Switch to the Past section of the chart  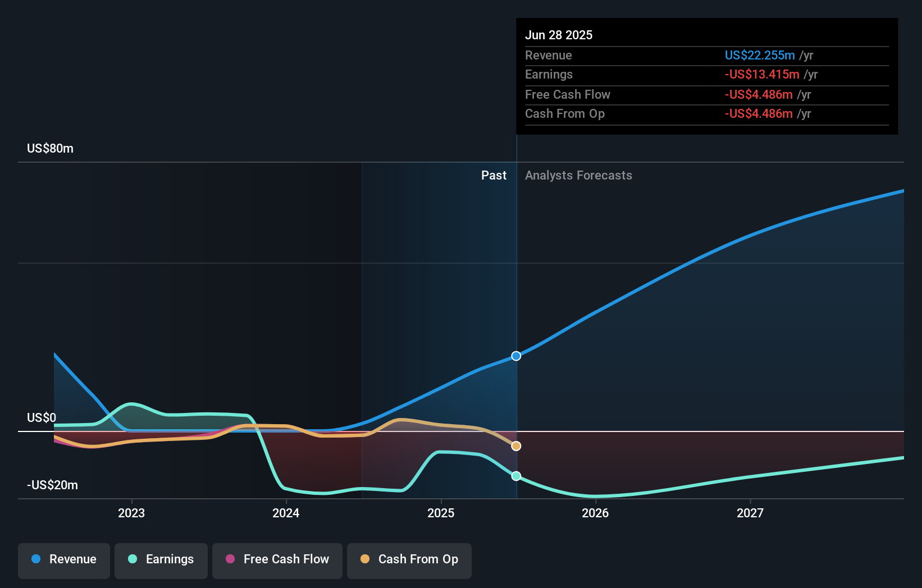pos(494,175)
